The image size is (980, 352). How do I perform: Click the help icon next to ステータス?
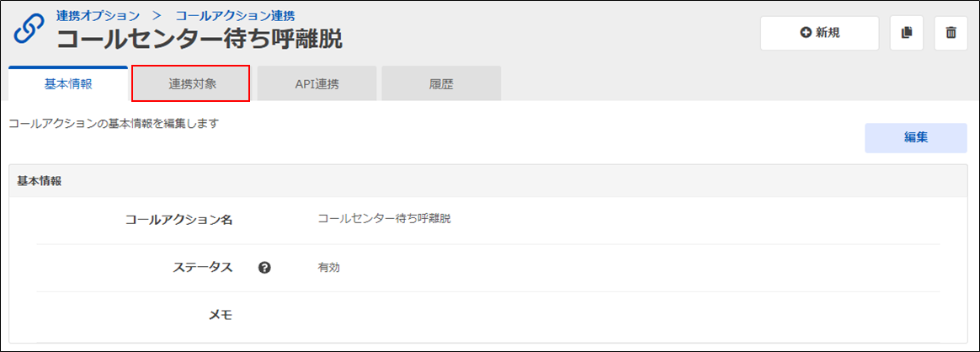point(264,268)
